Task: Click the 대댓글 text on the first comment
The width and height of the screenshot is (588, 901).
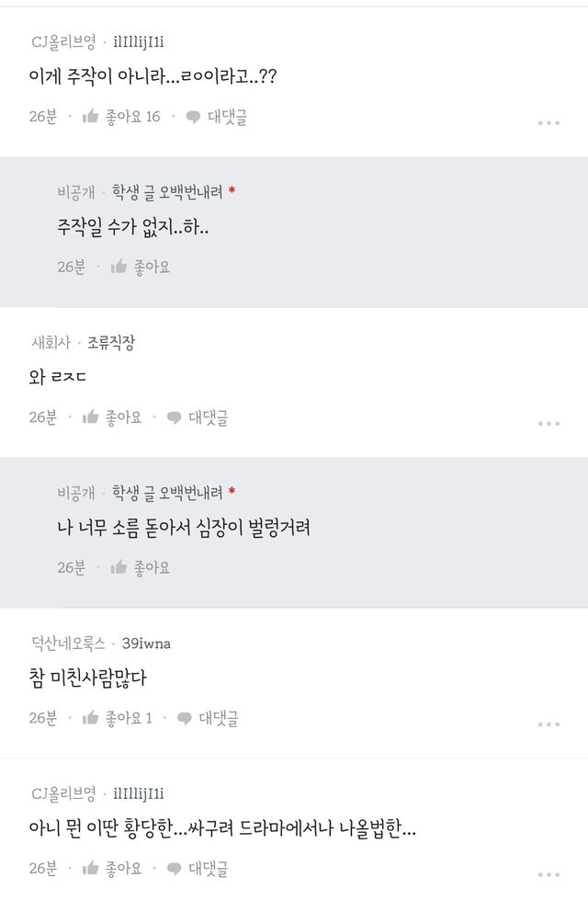Action: pos(226,117)
